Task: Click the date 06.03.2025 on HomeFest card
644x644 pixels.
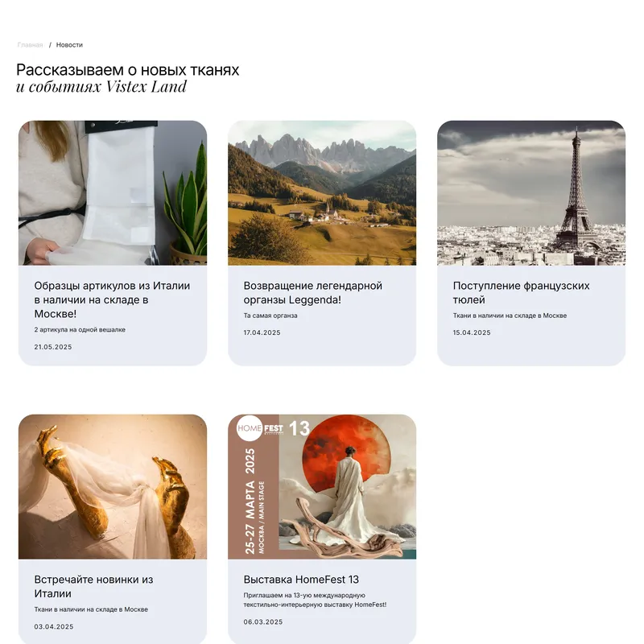Action: click(x=263, y=621)
